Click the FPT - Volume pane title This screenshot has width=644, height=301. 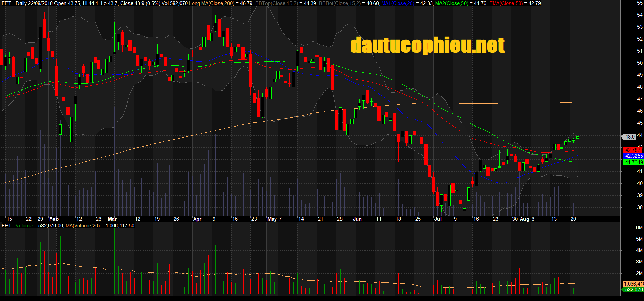click(17, 226)
